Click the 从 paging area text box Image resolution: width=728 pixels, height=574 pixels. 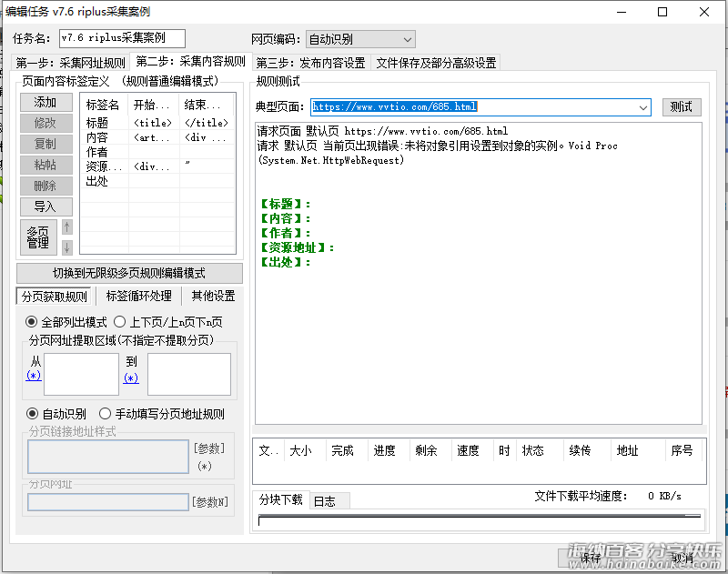click(81, 375)
